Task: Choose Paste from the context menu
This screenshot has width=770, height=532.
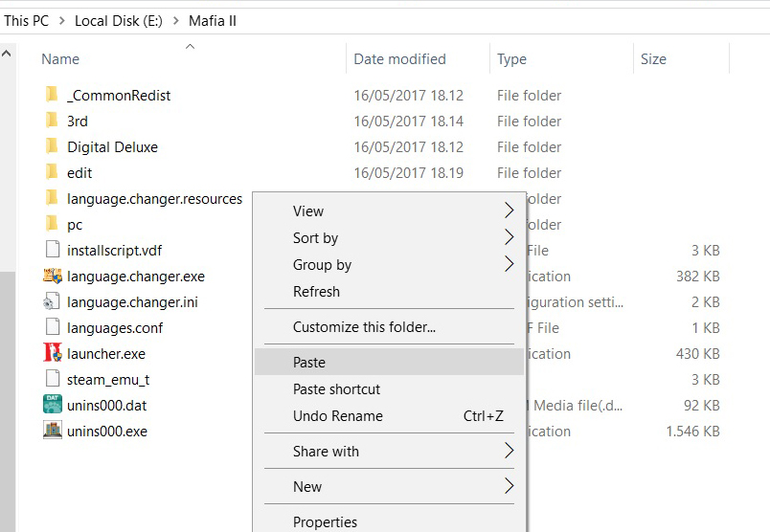Action: [309, 363]
